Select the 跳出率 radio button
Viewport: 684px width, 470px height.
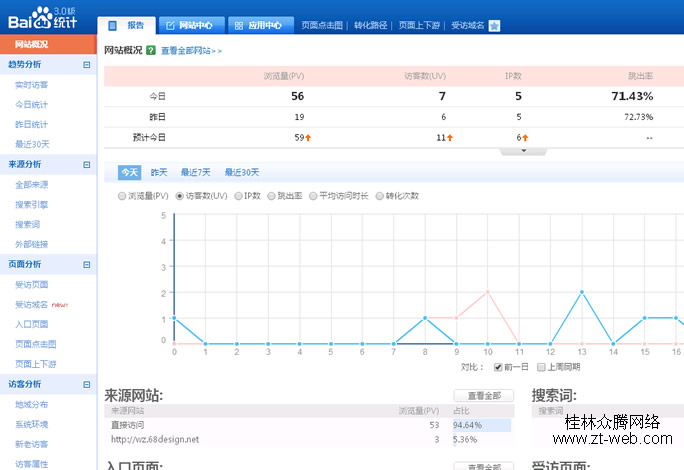271,196
